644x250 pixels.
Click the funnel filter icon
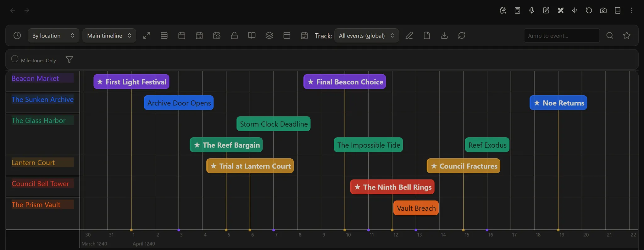[x=69, y=60]
